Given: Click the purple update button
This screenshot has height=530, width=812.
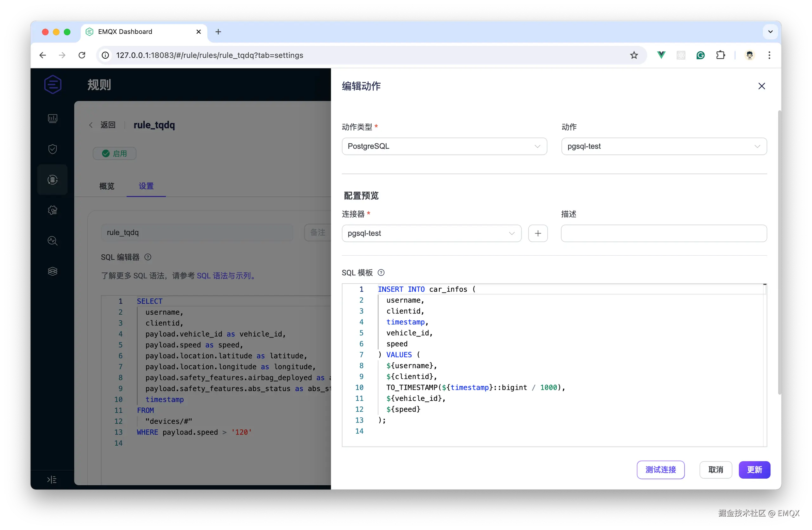Looking at the screenshot, I should click(x=754, y=470).
